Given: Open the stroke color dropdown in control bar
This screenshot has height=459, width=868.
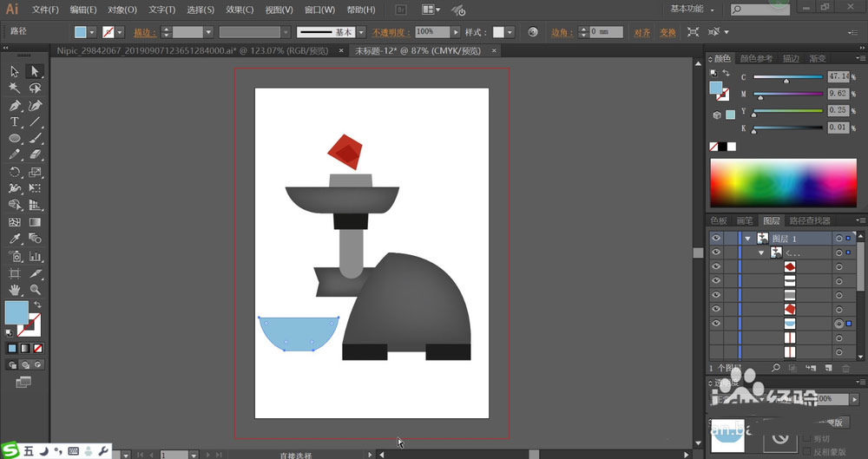Looking at the screenshot, I should [120, 32].
